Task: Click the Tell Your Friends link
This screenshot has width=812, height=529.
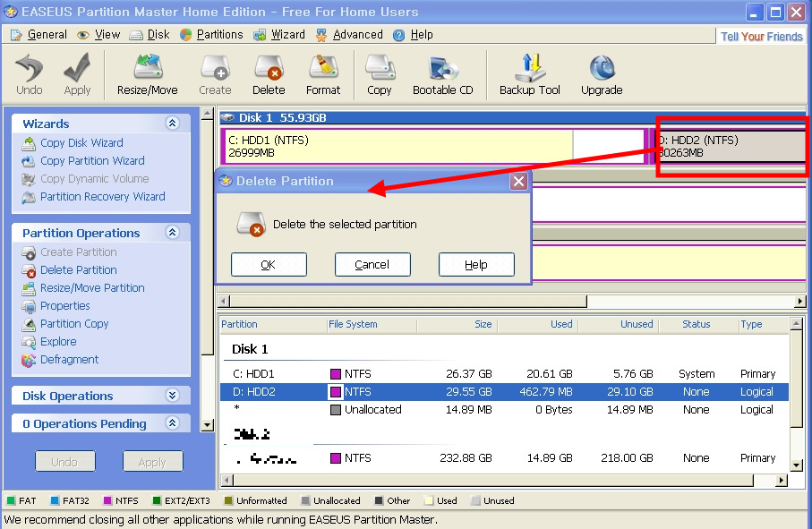Action: 761,37
